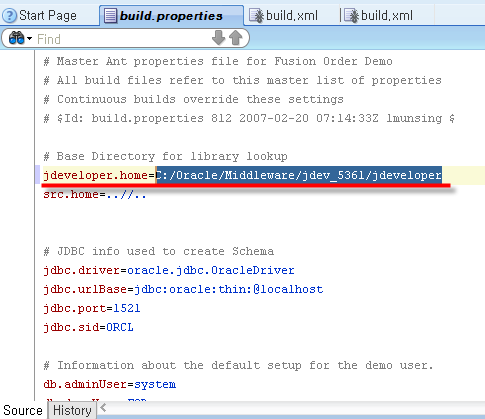Viewport: 485px width, 419px height.
Task: Click the jdbc.port value 1521
Action: pyautogui.click(x=127, y=308)
